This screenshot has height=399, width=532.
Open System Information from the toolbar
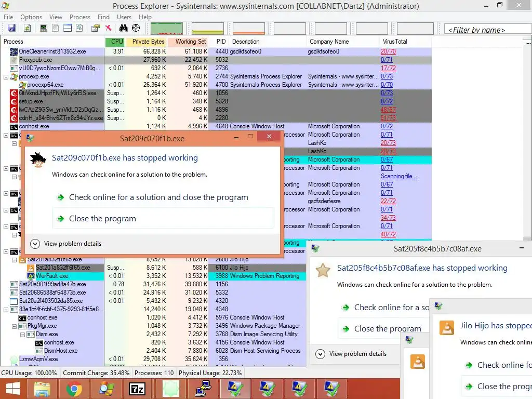click(x=44, y=28)
